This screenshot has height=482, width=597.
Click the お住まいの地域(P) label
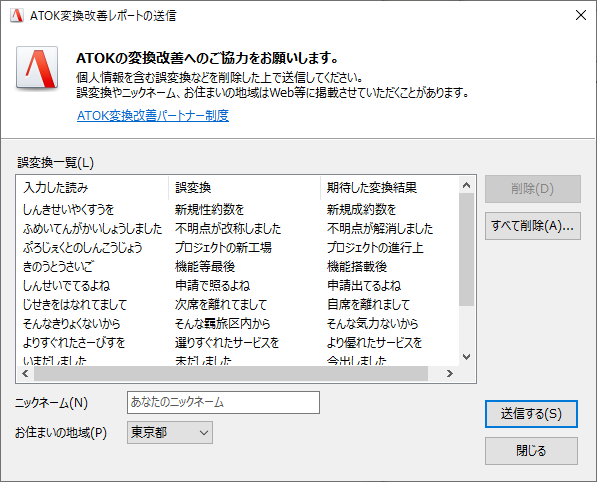(61, 433)
